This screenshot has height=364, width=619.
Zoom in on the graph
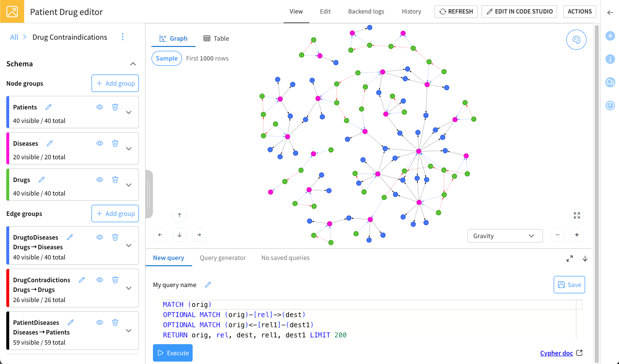576,235
